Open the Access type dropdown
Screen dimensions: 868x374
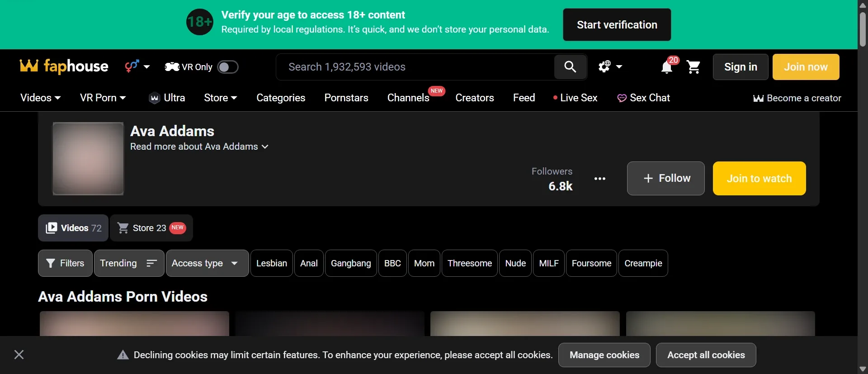coord(208,263)
